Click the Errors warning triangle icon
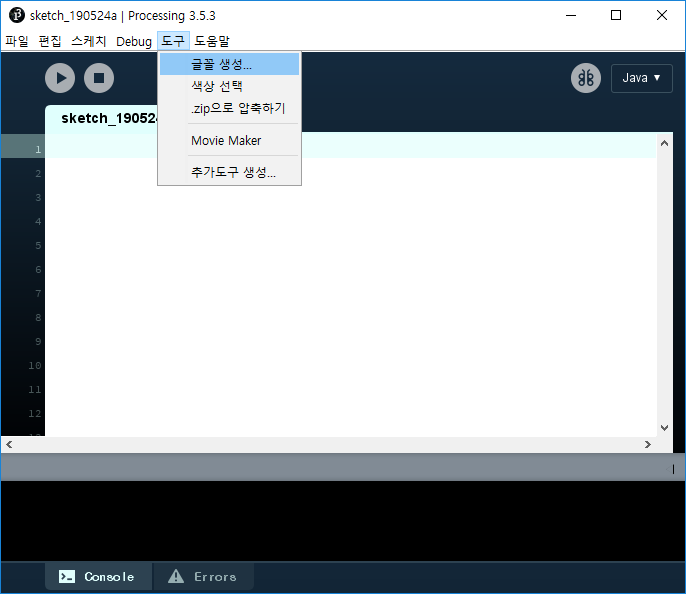This screenshot has height=594, width=686. [x=176, y=577]
